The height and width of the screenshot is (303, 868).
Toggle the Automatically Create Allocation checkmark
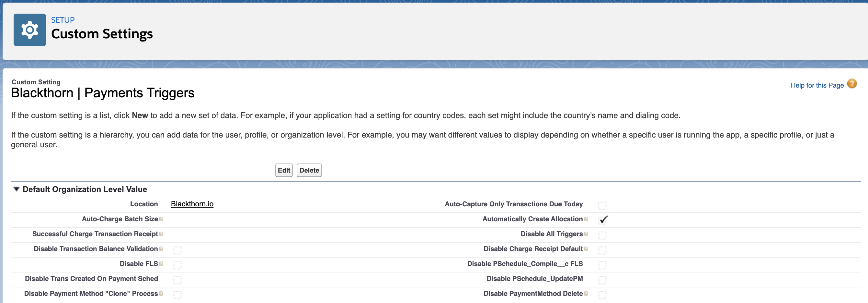pos(603,220)
